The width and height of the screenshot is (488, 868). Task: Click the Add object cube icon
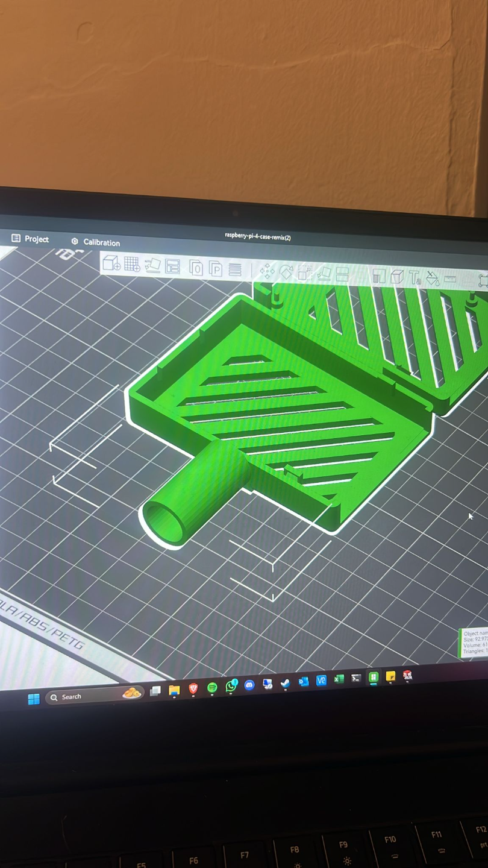click(x=111, y=263)
